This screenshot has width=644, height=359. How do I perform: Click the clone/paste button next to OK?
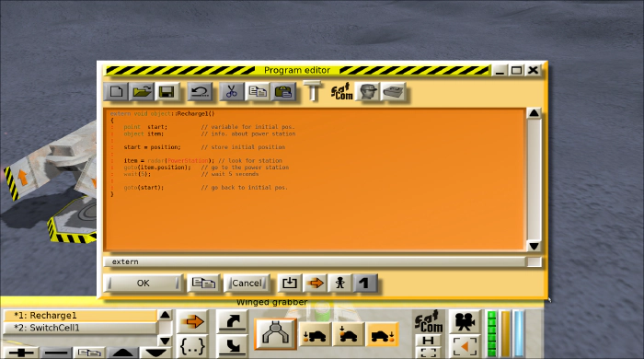tap(203, 283)
